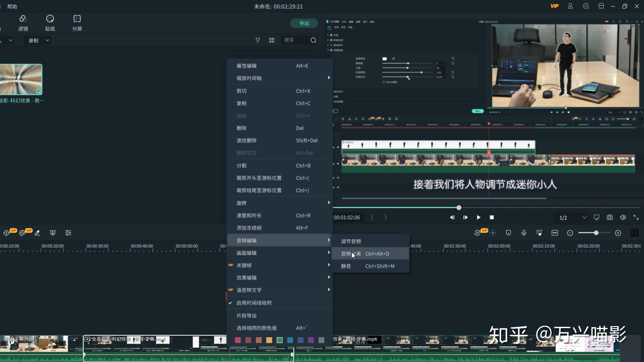Step back one frame
This screenshot has height=362, width=644.
(x=452, y=217)
